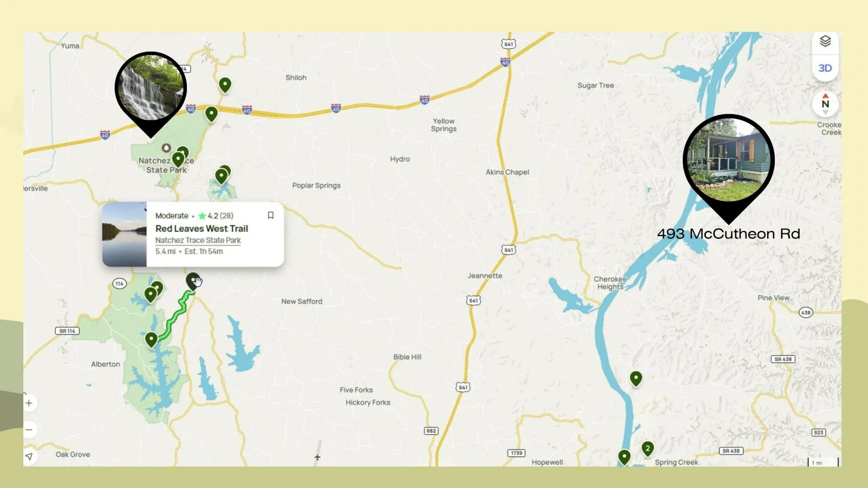This screenshot has height=488, width=868.
Task: Click the Hopewell town label
Action: pyautogui.click(x=547, y=462)
